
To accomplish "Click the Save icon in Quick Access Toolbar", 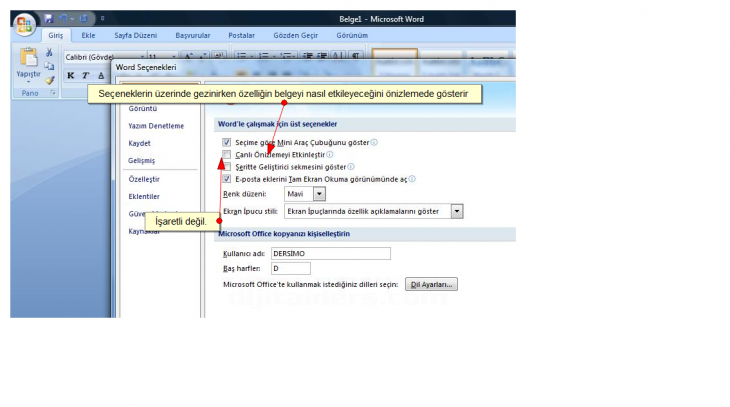I will (48, 19).
